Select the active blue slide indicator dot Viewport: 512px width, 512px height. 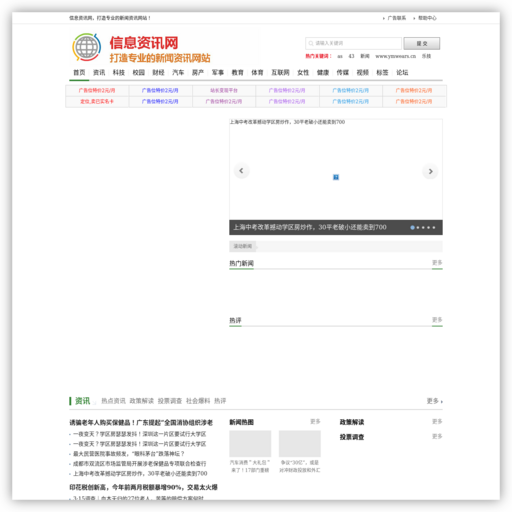click(412, 227)
